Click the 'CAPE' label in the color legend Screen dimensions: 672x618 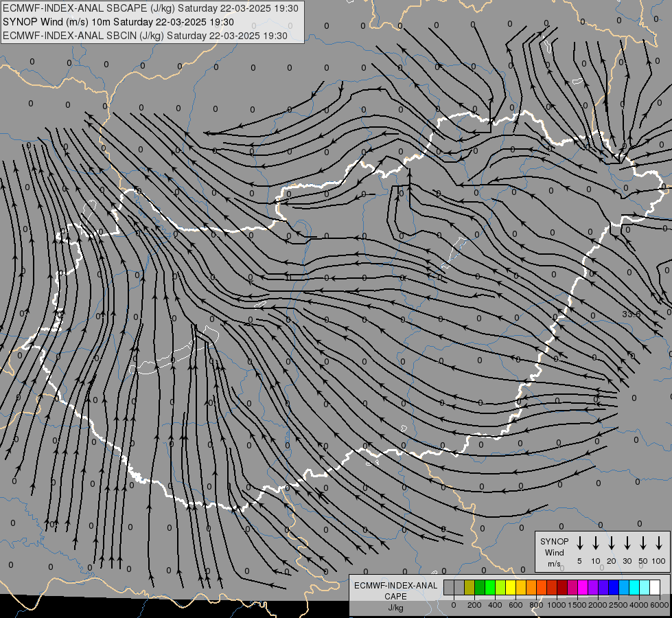(395, 597)
